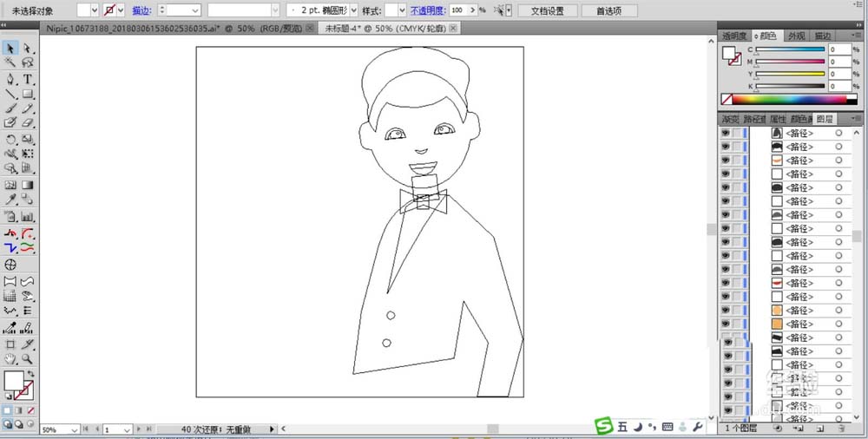This screenshot has width=868, height=439.
Task: Toggle visibility of the third 路径 layer
Action: [725, 161]
